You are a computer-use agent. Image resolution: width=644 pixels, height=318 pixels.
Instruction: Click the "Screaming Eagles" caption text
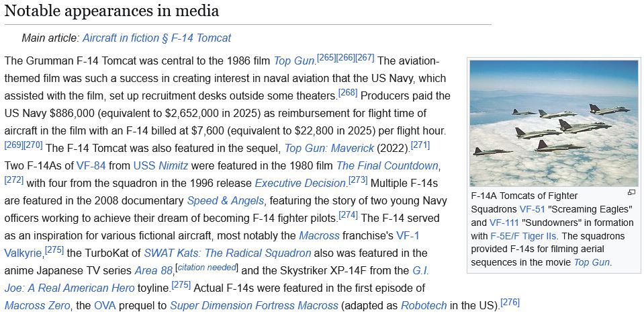click(x=590, y=209)
